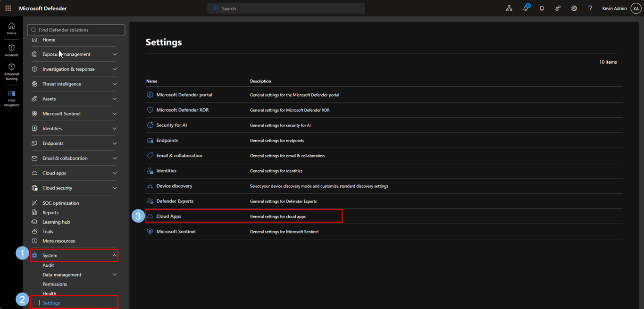Click Kevin Admin user name
This screenshot has height=309, width=644.
(x=615, y=8)
